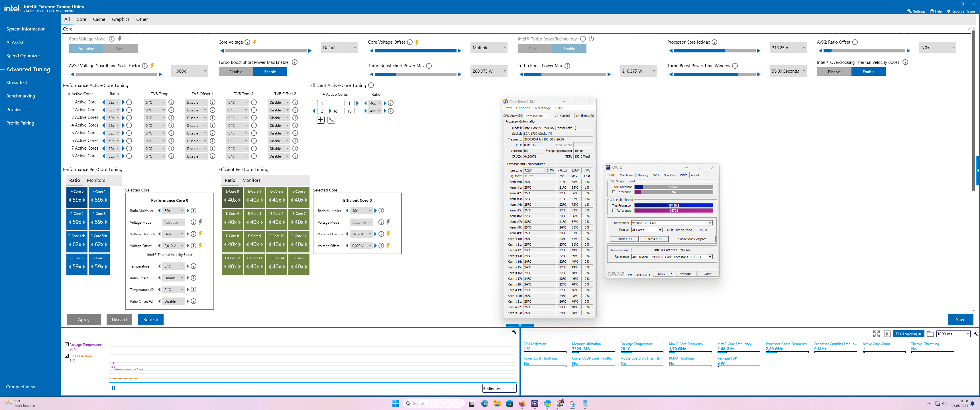Add a new efficient active-core range with plus icon

320,120
